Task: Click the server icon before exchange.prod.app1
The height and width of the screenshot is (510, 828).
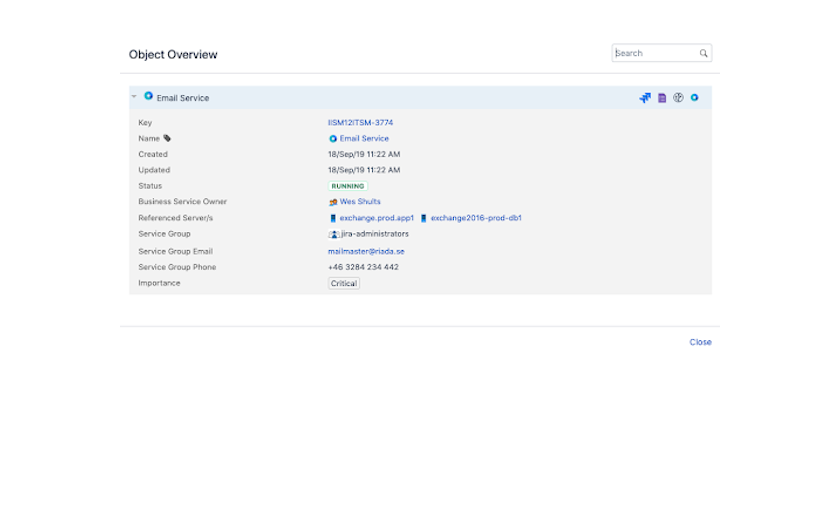Action: (x=333, y=218)
